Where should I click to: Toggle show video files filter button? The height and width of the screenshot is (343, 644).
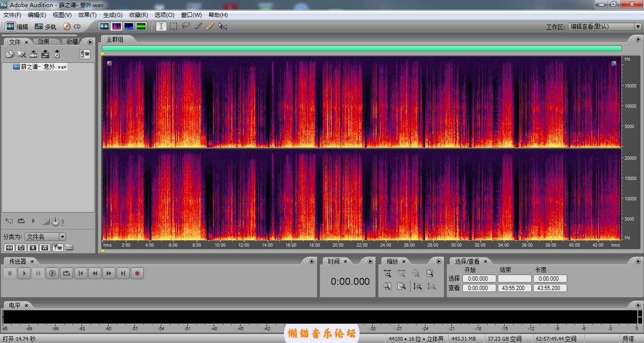(33, 247)
